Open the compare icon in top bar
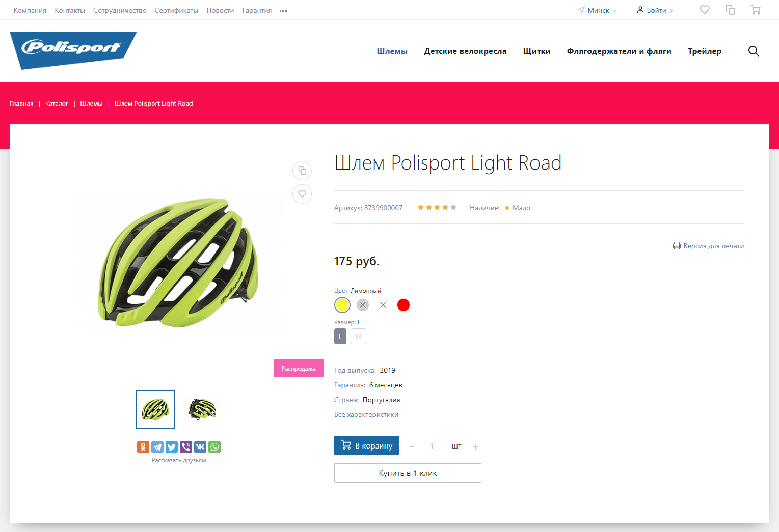This screenshot has height=532, width=779. (x=730, y=10)
